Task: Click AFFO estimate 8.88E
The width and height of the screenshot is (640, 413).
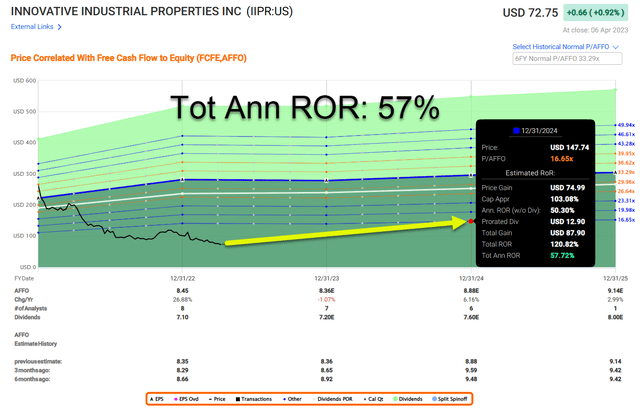Action: click(x=471, y=291)
